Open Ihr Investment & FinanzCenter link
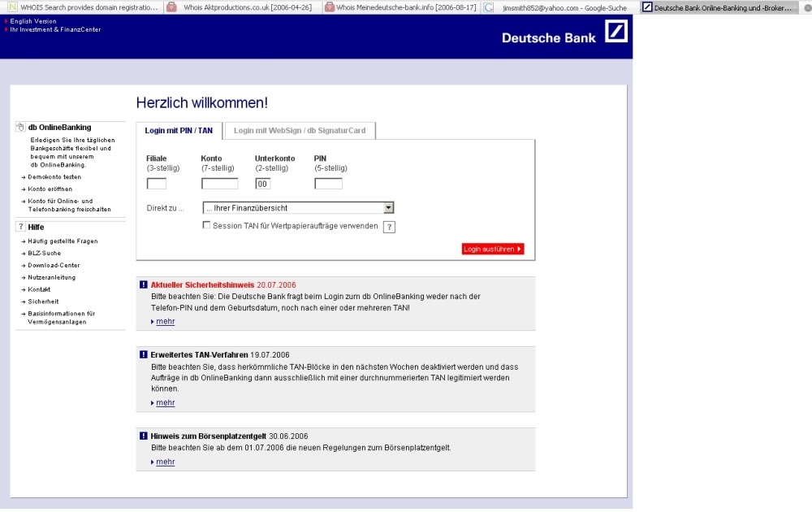This screenshot has height=512, width=812. (55, 29)
